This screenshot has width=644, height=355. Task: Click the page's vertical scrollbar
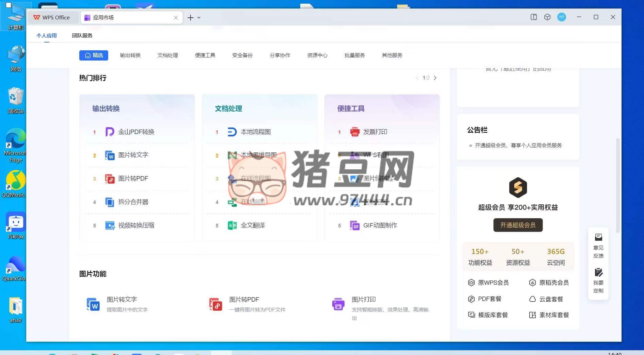[x=617, y=185]
